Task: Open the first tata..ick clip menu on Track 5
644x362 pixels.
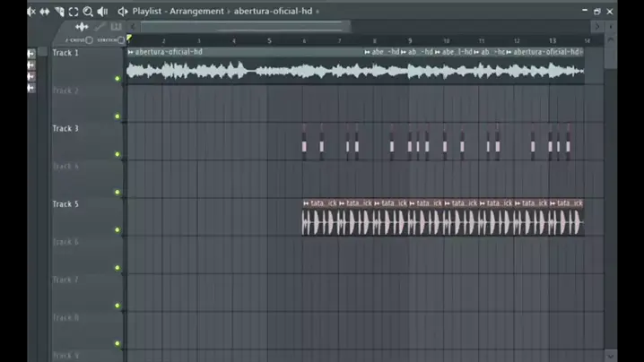Action: (307, 203)
